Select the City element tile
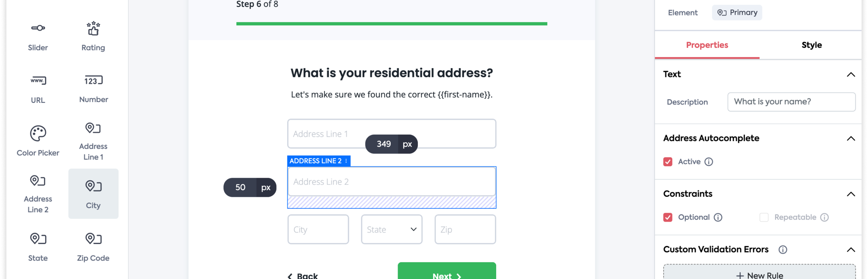The image size is (868, 279). pos(93,194)
